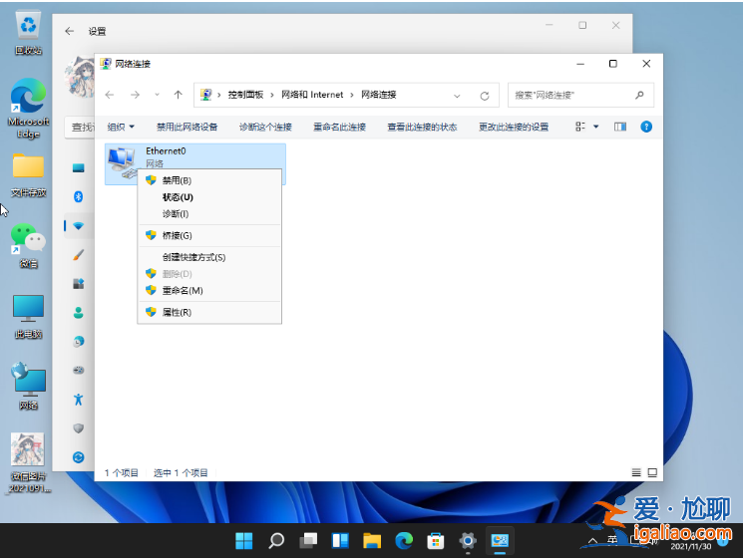The image size is (744, 560).
Task: Open Settings gear on the taskbar
Action: pyautogui.click(x=468, y=540)
